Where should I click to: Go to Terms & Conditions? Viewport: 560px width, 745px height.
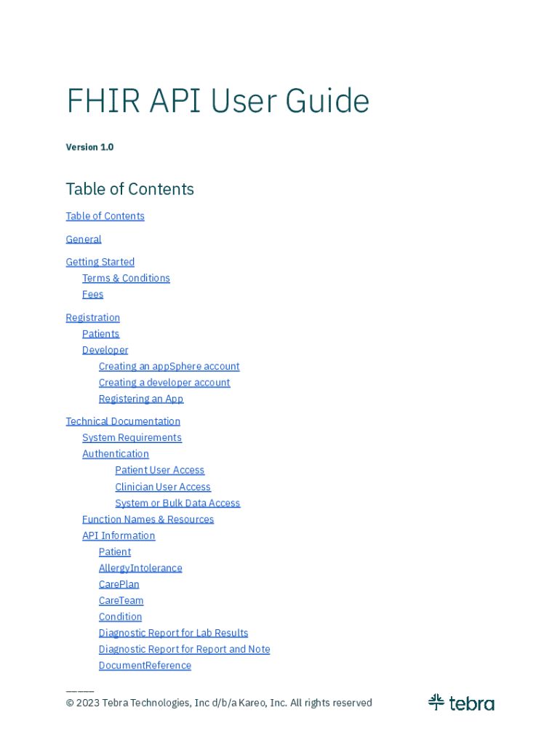coord(126,278)
